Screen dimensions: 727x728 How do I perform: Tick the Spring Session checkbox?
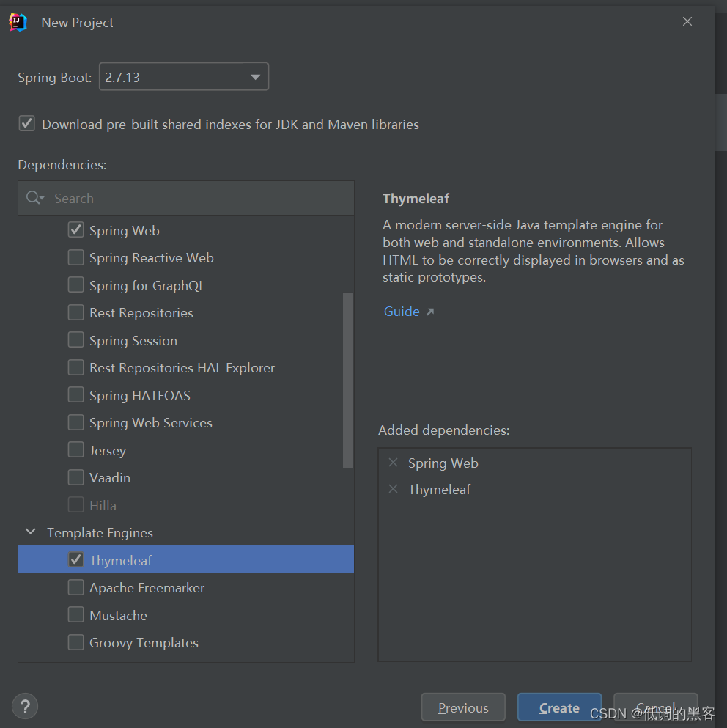pos(75,340)
